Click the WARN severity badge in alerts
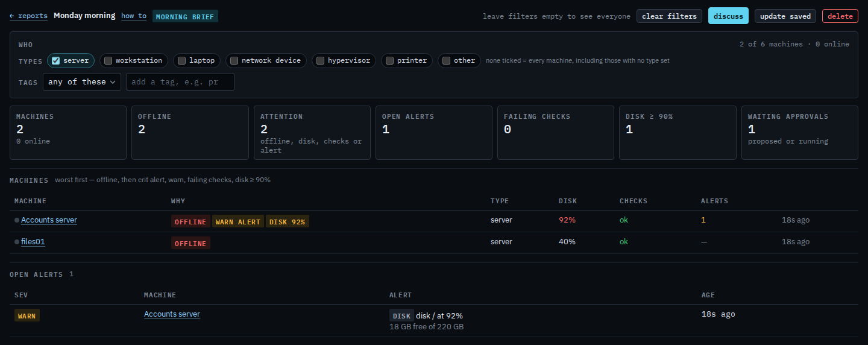The height and width of the screenshot is (345, 868). pyautogui.click(x=27, y=315)
